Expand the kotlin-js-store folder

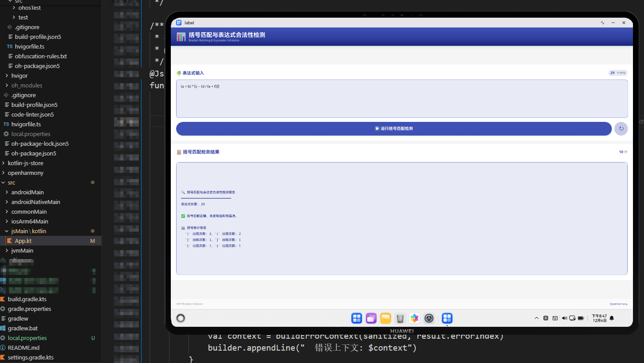pos(26,163)
